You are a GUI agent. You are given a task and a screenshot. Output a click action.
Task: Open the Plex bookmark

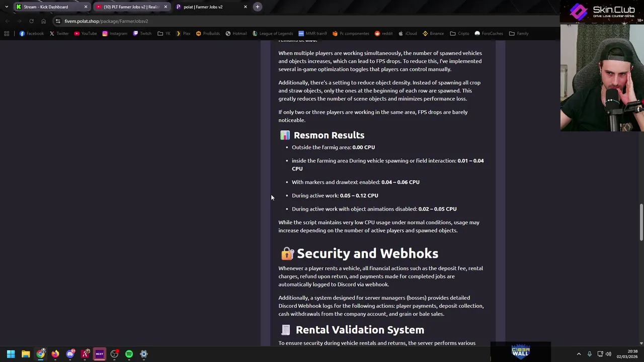coord(183,34)
